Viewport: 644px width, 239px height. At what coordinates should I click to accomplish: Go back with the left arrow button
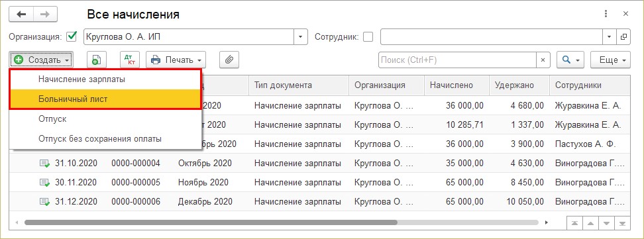[21, 15]
